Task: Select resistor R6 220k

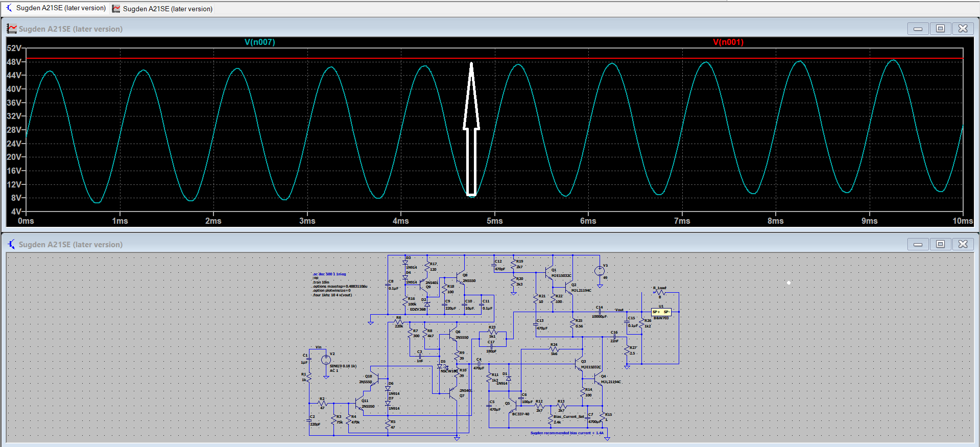Action: click(x=399, y=322)
